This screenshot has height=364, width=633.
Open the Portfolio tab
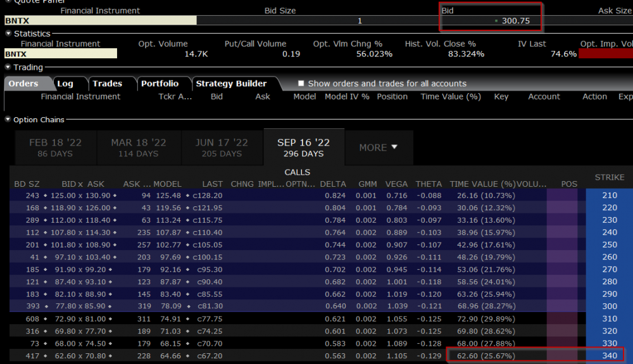click(x=160, y=84)
